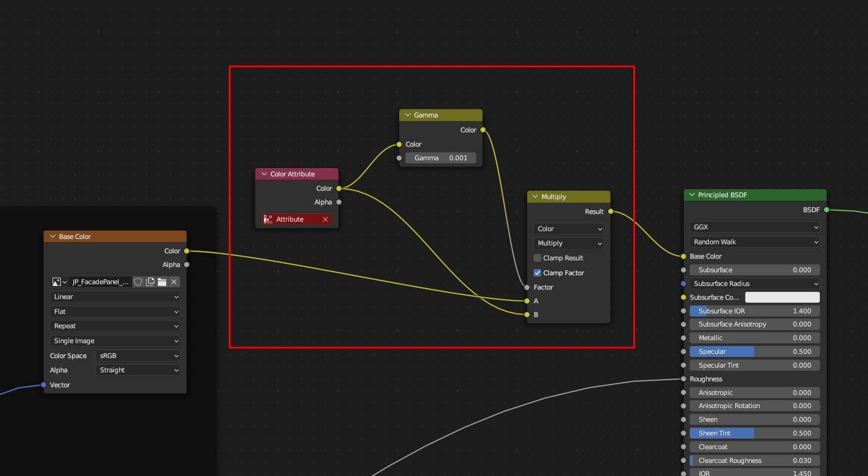The height and width of the screenshot is (476, 868).
Task: Click the gray Gamma value input socket
Action: (x=399, y=158)
